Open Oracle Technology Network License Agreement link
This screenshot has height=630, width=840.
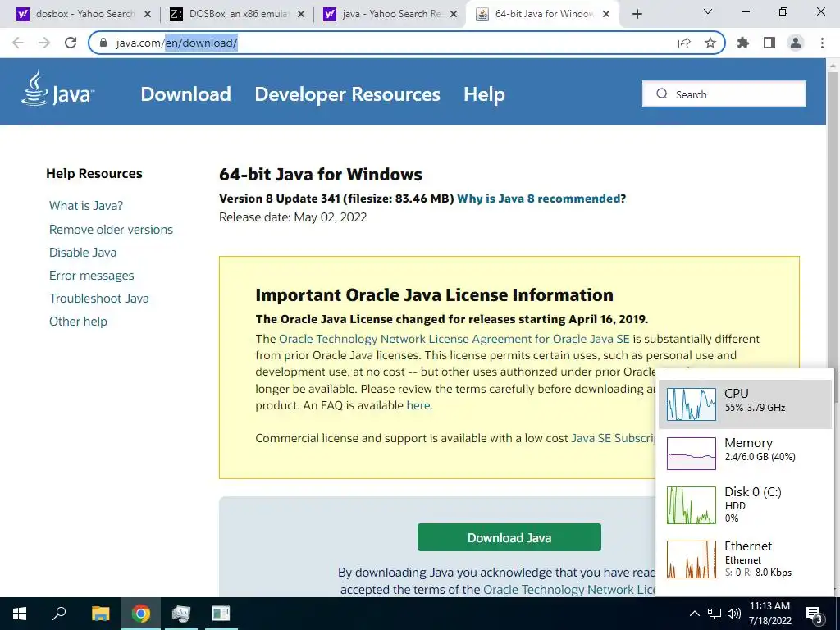click(x=454, y=339)
